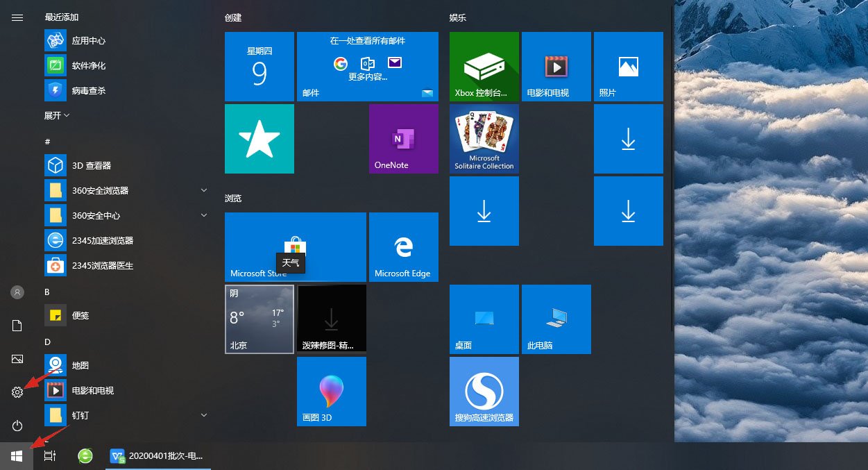Image resolution: width=868 pixels, height=470 pixels.
Task: Open Sogou high-speed browser tile
Action: [484, 392]
